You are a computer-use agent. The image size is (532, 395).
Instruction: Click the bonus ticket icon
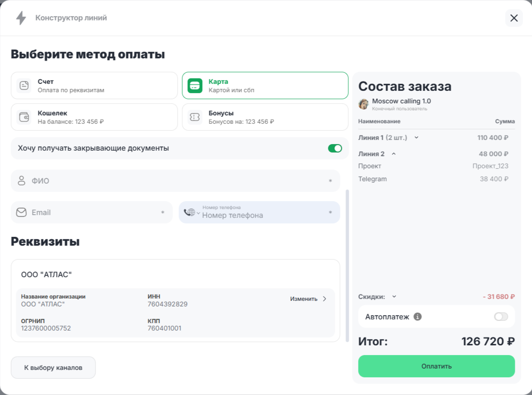(195, 117)
